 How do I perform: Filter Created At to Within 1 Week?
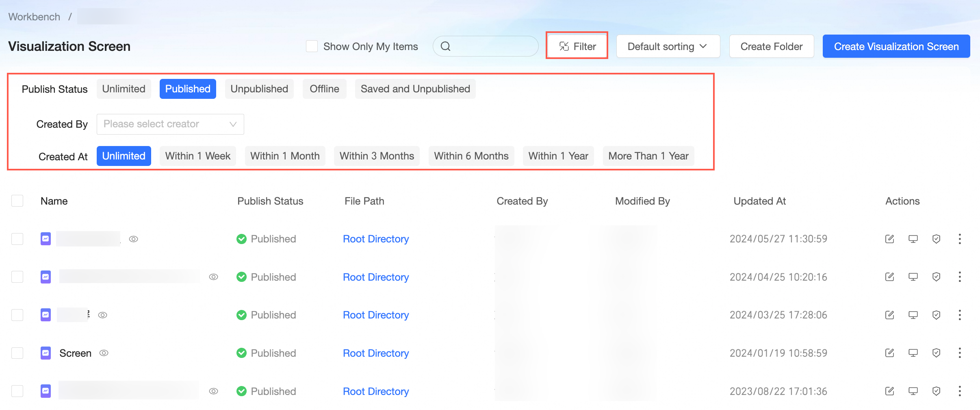click(x=198, y=156)
